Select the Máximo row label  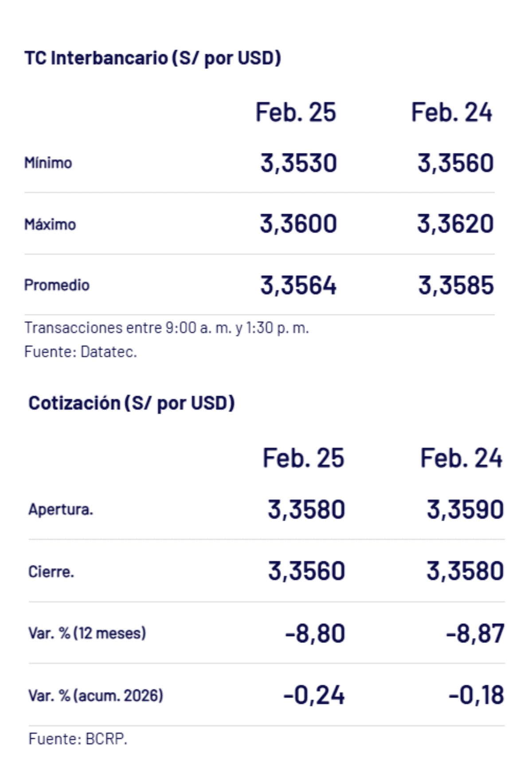[x=50, y=224]
